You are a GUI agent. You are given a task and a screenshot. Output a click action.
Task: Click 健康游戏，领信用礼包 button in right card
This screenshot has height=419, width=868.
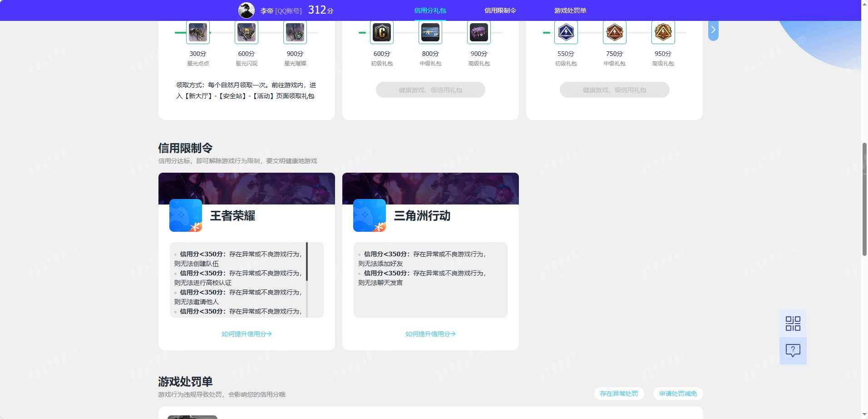click(615, 90)
